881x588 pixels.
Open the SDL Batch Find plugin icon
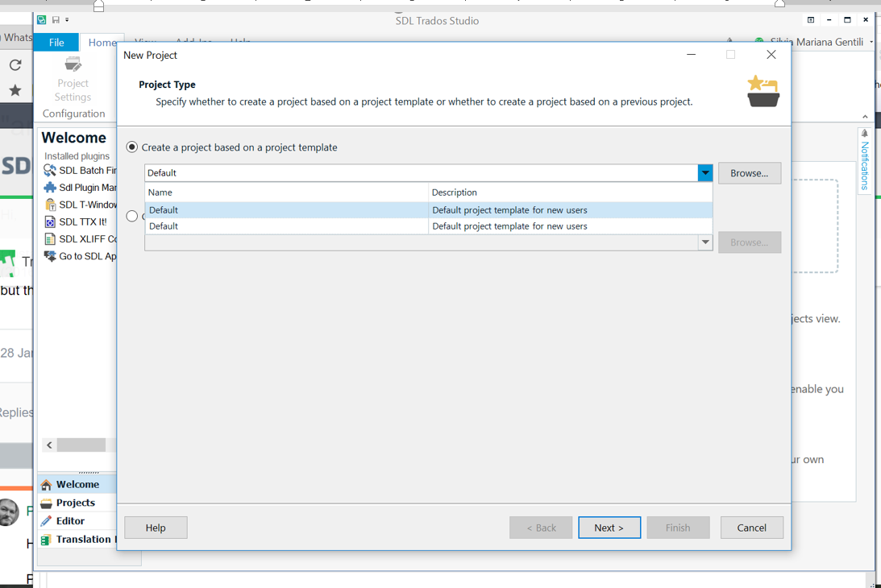[x=50, y=170]
